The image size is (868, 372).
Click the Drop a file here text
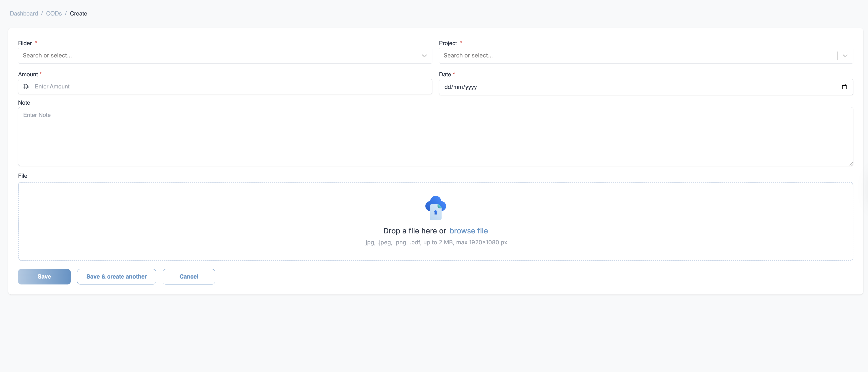[414, 231]
